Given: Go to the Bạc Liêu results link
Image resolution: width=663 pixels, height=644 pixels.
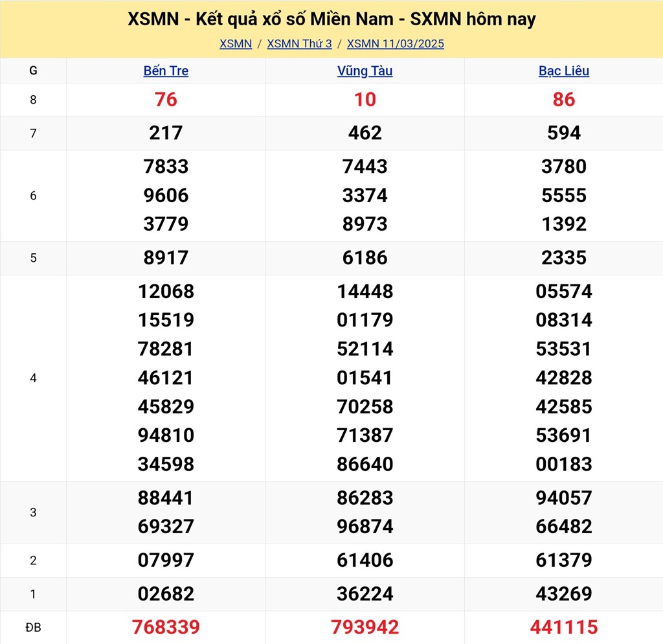Looking at the screenshot, I should (564, 71).
